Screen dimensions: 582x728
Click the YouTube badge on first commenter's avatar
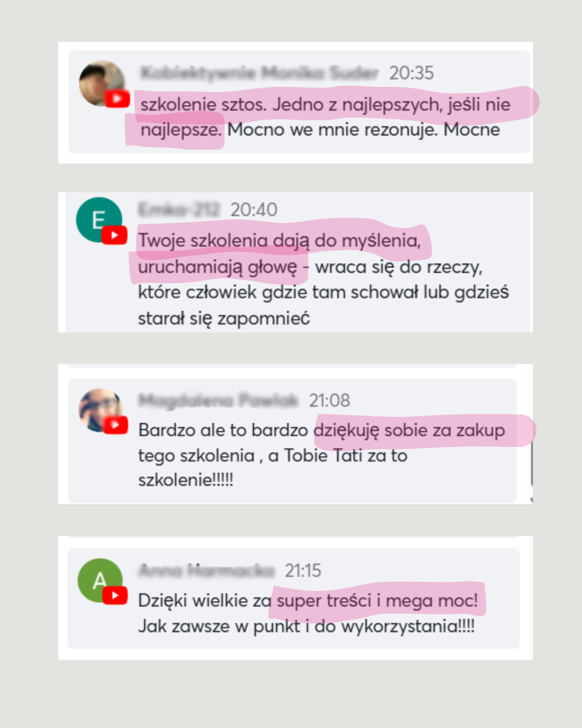tap(117, 99)
